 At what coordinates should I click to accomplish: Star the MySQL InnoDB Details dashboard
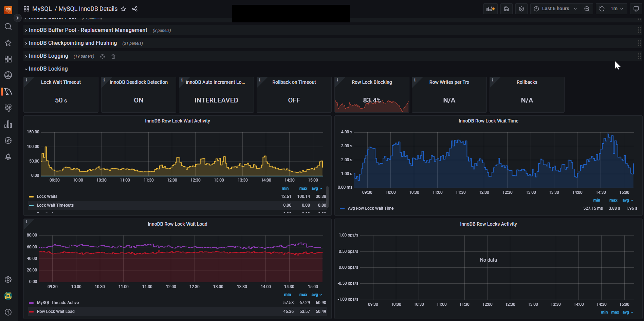(x=123, y=9)
